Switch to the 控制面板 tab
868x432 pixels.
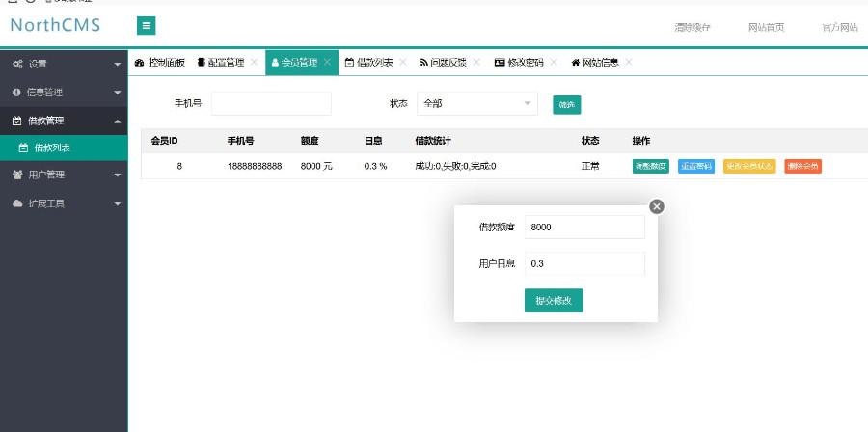[160, 62]
